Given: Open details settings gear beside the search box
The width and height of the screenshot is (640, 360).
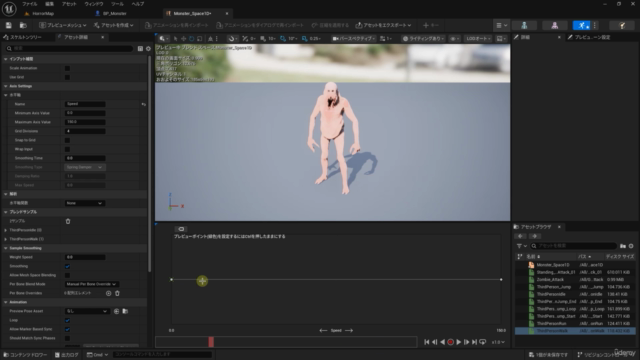Looking at the screenshot, I should coord(148,49).
